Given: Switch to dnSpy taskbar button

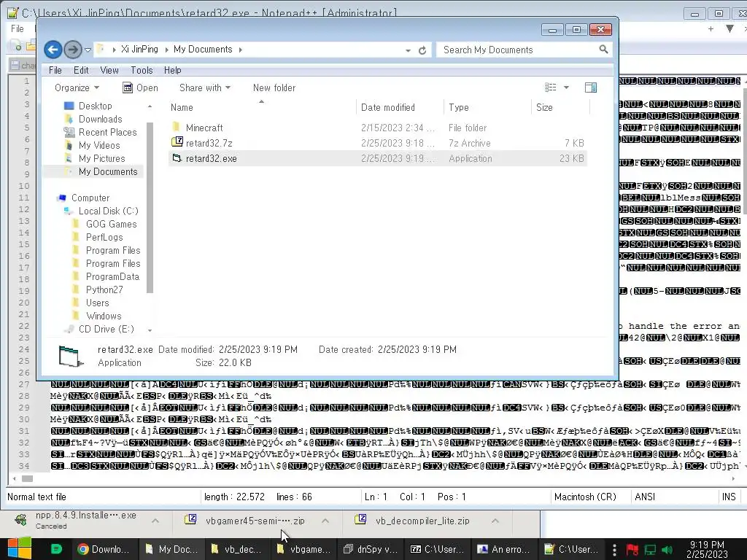Looking at the screenshot, I should point(371,549).
